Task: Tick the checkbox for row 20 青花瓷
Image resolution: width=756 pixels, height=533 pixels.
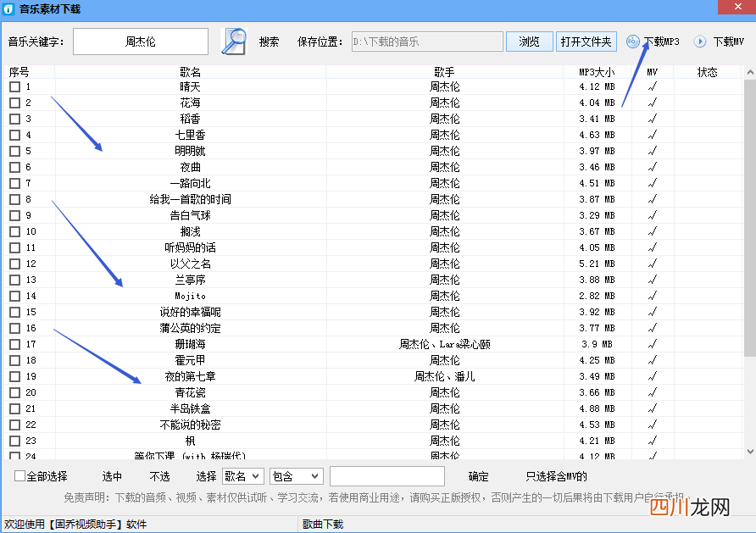Action: tap(15, 393)
